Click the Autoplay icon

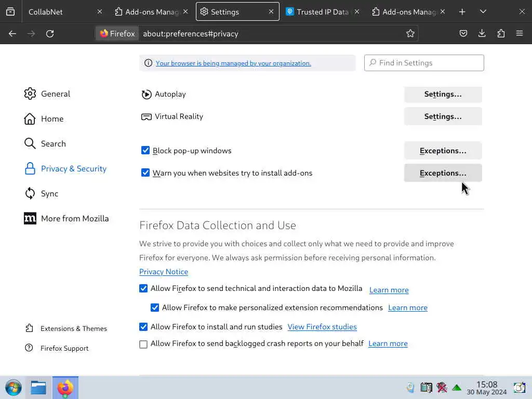click(x=146, y=95)
